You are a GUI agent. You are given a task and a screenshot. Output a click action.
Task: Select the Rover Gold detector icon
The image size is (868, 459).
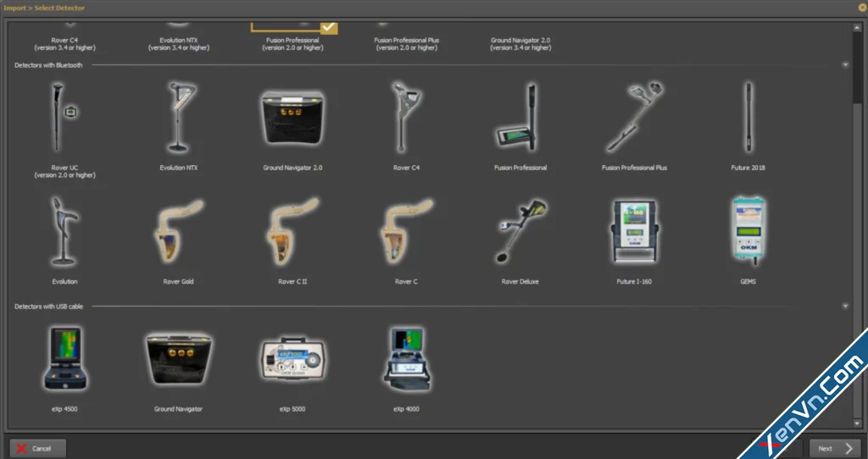coord(178,232)
